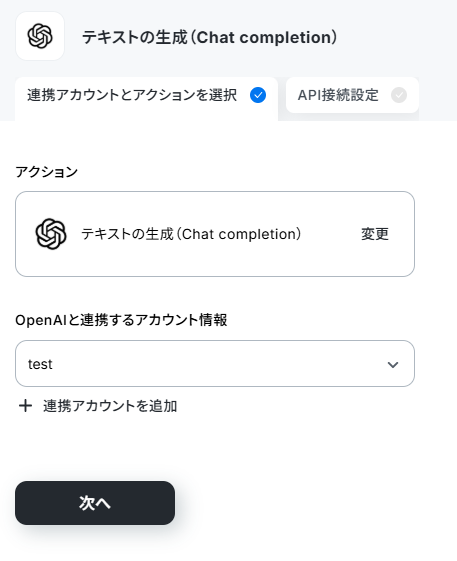Click the blue checkmark on the first tab
This screenshot has height=561, width=457.
point(258,95)
